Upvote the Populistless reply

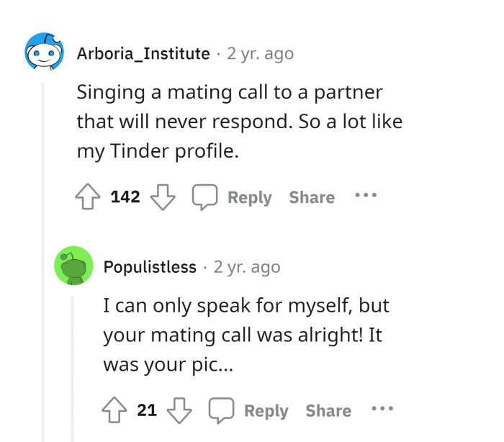point(116,410)
